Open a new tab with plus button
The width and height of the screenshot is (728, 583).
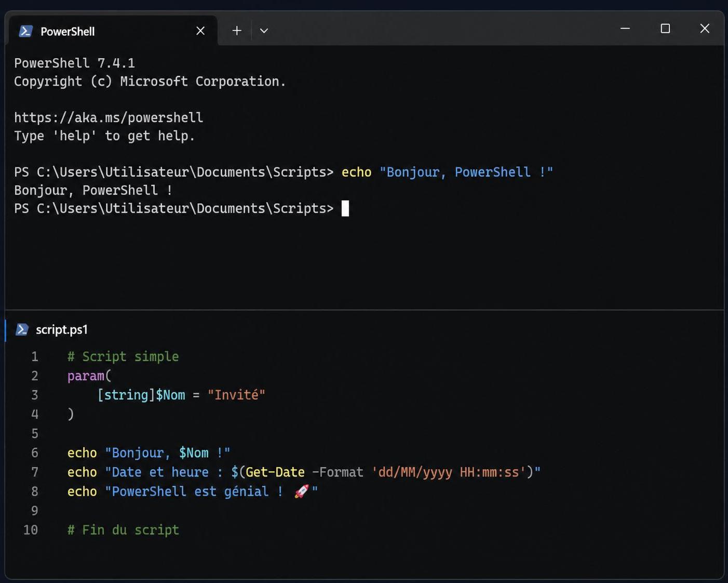[237, 31]
